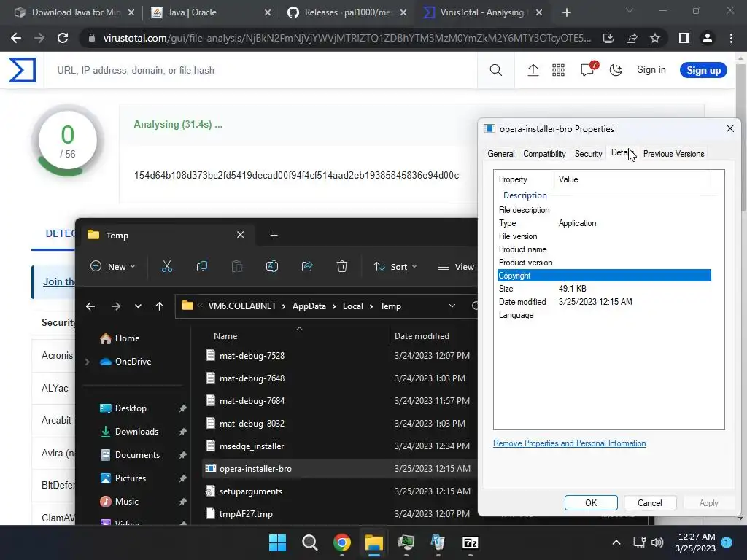Open the View menu in Explorer

click(x=455, y=267)
